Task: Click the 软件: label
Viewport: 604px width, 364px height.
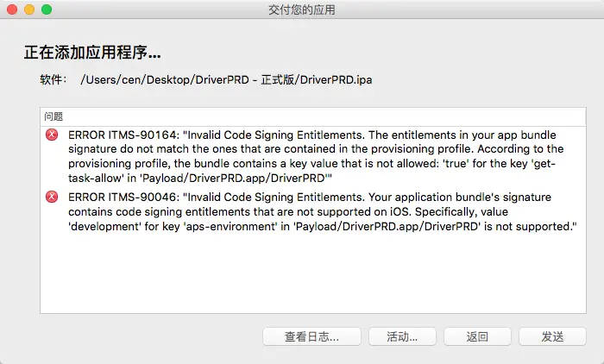Action: click(53, 79)
